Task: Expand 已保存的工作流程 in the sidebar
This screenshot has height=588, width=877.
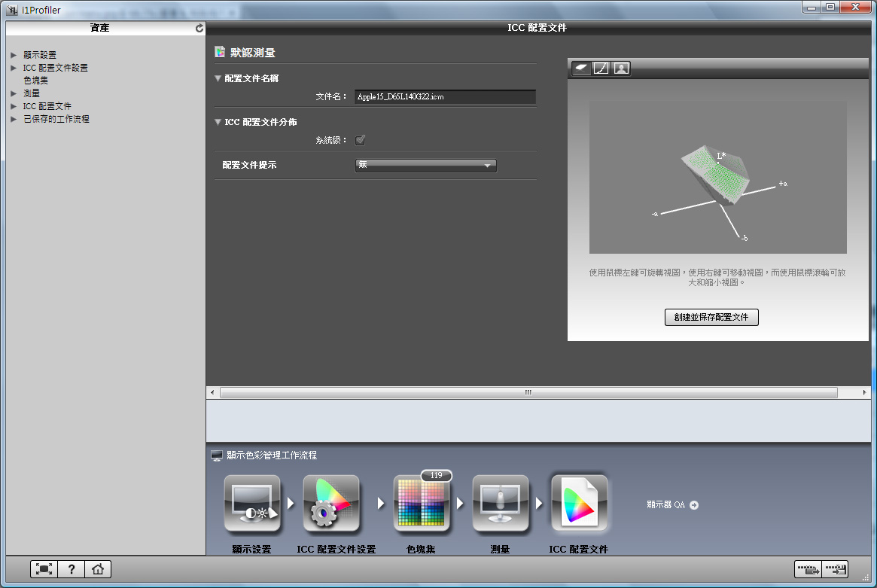Action: pyautogui.click(x=14, y=119)
